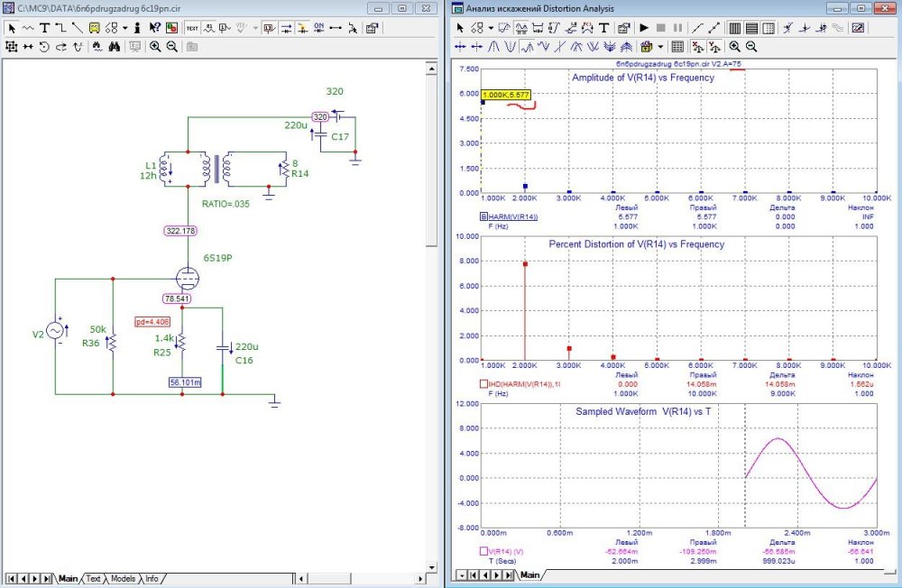
Task: Click the Run analysis play button
Action: 644,28
